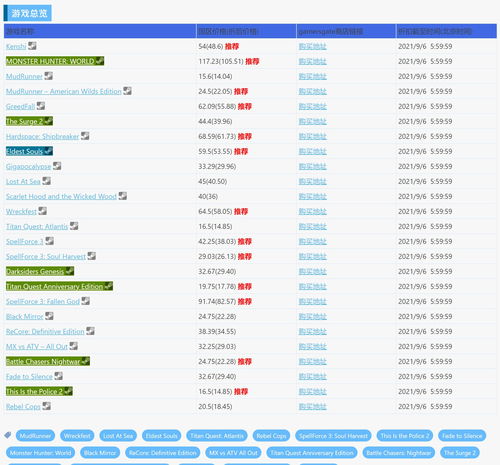This screenshot has width=500, height=465.
Task: Follow the 购买地址 link in the GreedFall row
Action: (x=313, y=106)
